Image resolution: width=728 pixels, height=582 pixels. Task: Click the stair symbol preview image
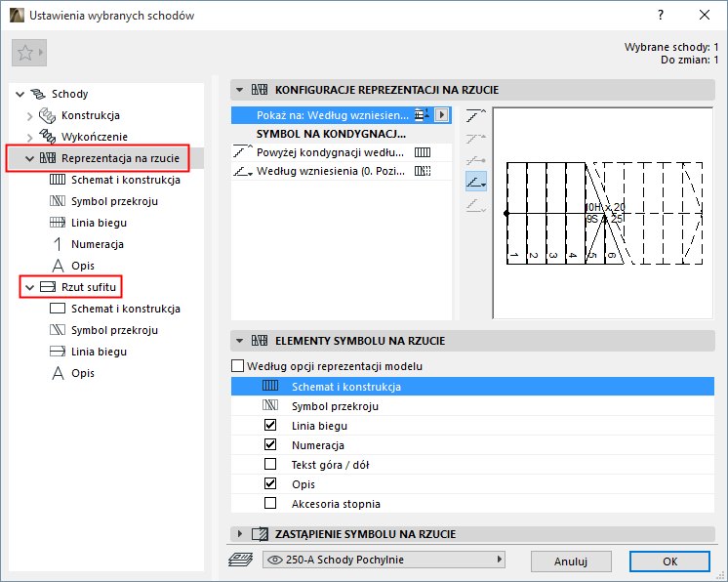click(603, 213)
